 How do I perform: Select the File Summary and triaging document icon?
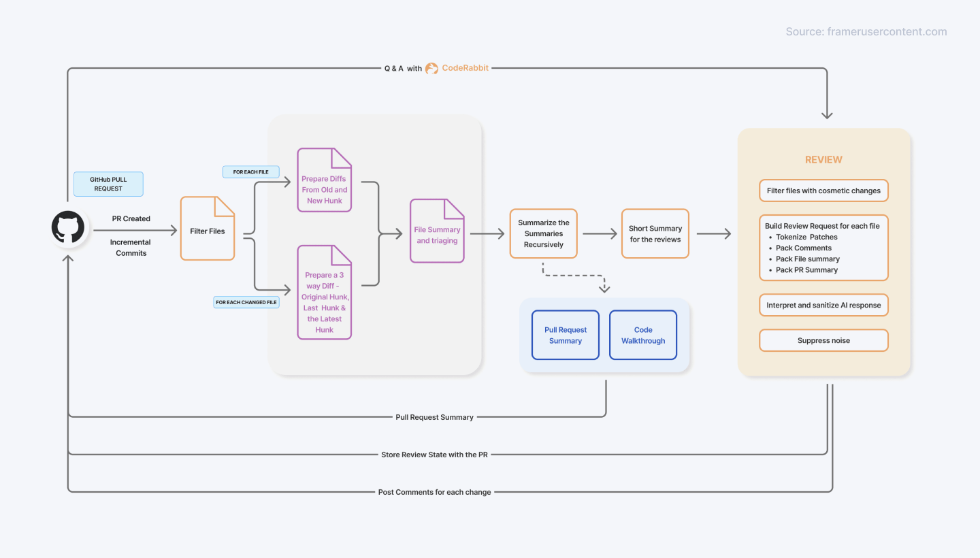pos(437,230)
